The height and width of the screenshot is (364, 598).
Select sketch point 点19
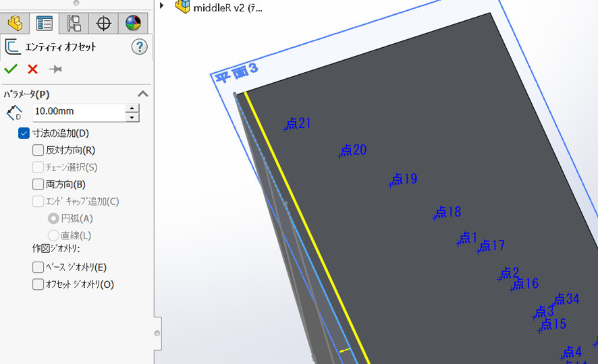click(403, 179)
